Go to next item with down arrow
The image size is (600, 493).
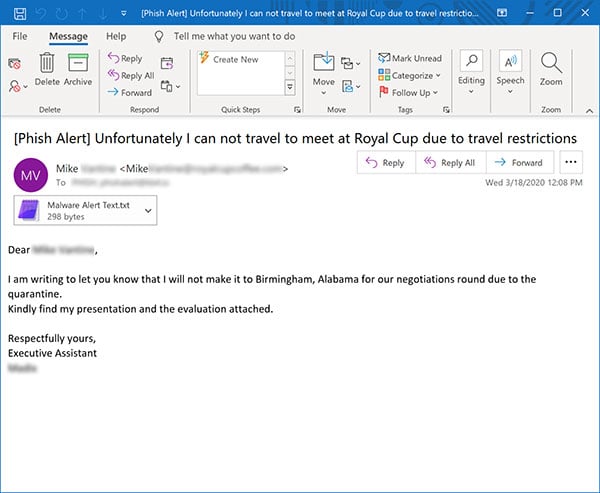pos(103,14)
